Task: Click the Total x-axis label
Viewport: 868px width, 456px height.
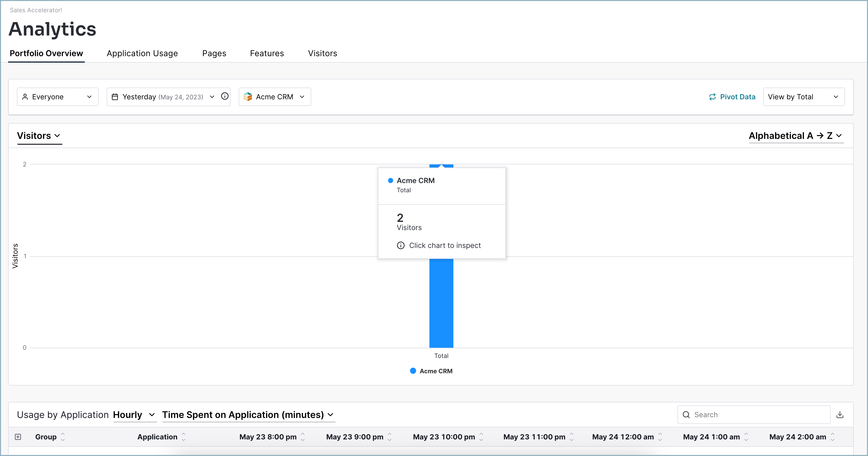Action: pos(441,356)
